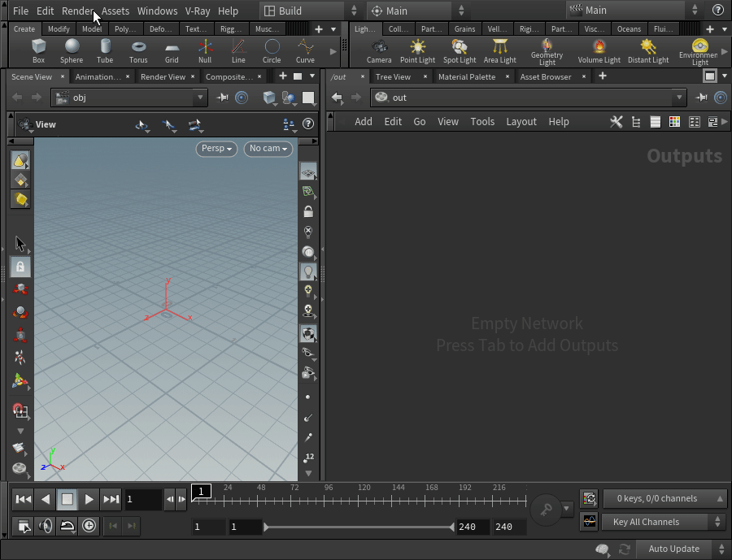This screenshot has width=732, height=560.
Task: Select the Grid shelf tool
Action: tap(172, 51)
